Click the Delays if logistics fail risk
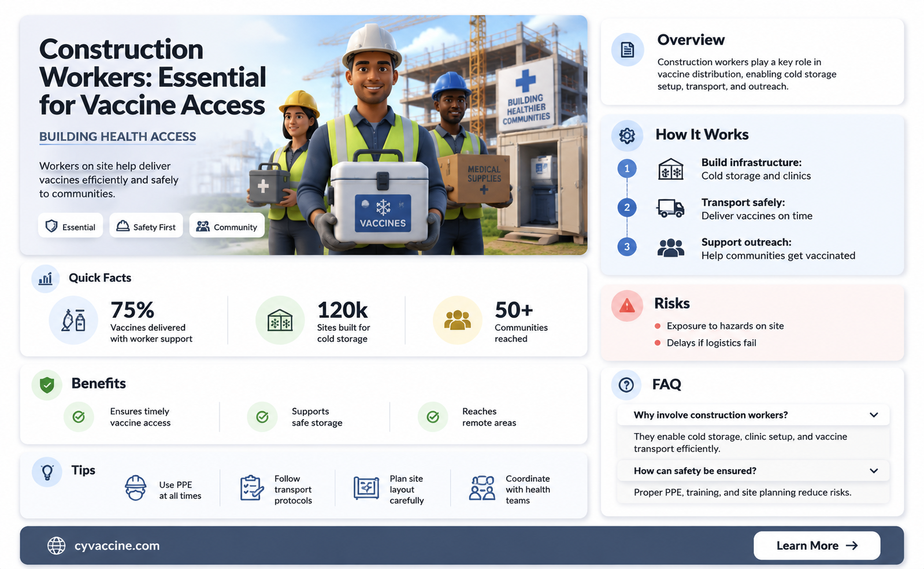This screenshot has height=569, width=924. point(711,343)
